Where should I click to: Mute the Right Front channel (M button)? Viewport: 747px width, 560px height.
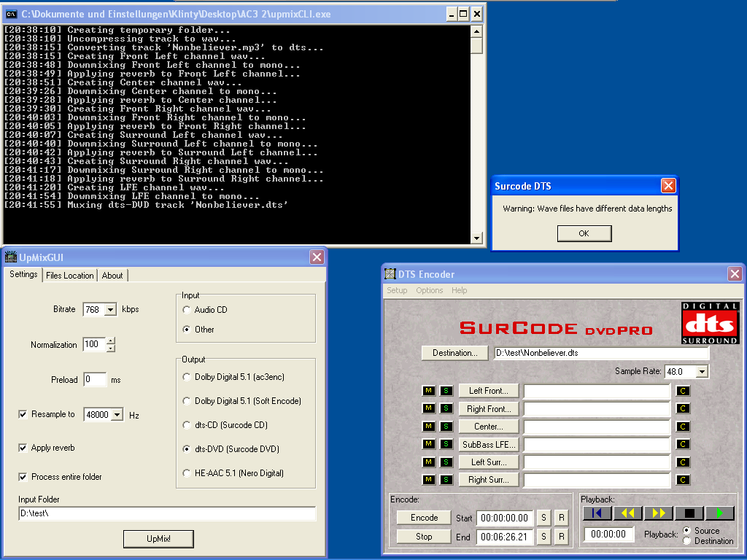point(429,408)
